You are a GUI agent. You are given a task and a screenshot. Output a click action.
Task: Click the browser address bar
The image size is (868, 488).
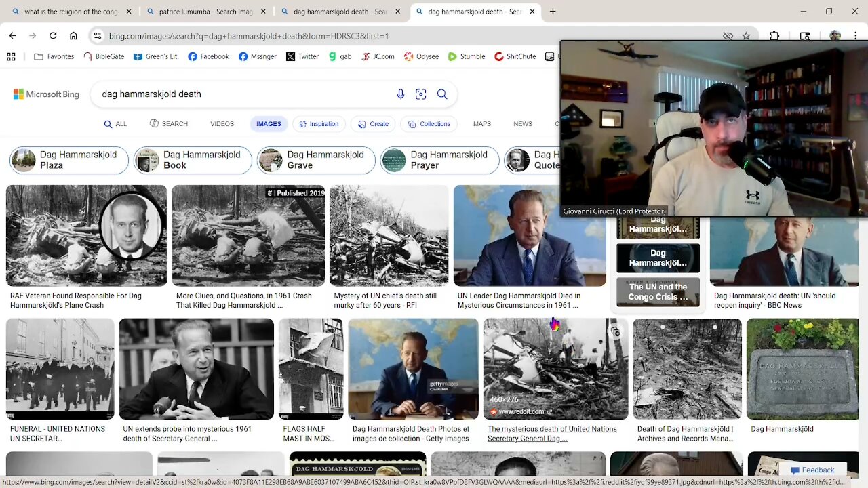407,36
